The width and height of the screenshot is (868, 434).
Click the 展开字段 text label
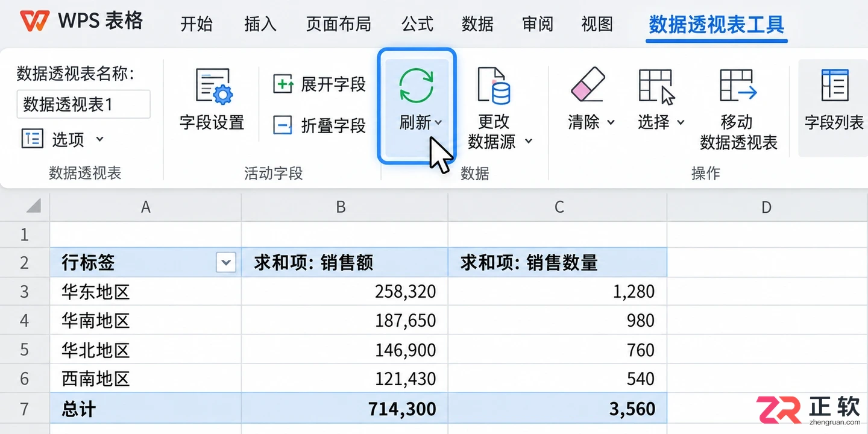[333, 84]
